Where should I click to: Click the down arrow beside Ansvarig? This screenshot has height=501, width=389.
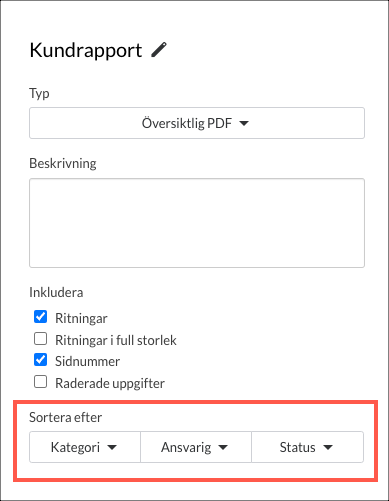[223, 448]
